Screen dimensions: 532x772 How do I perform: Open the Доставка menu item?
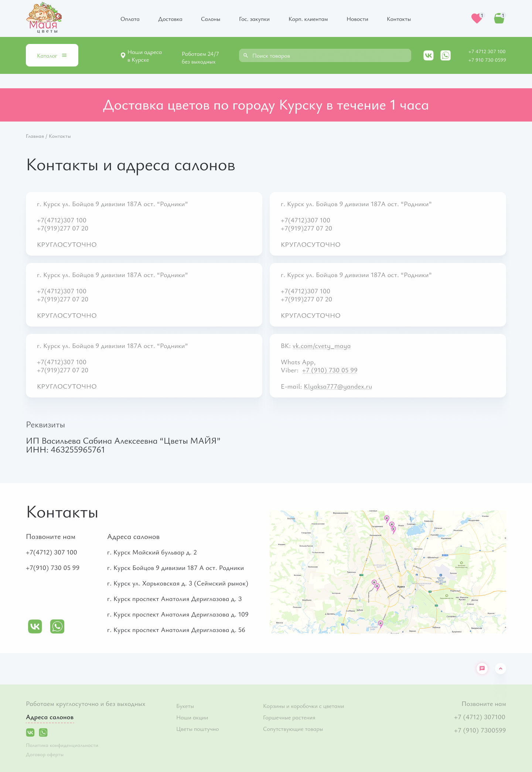(x=170, y=19)
